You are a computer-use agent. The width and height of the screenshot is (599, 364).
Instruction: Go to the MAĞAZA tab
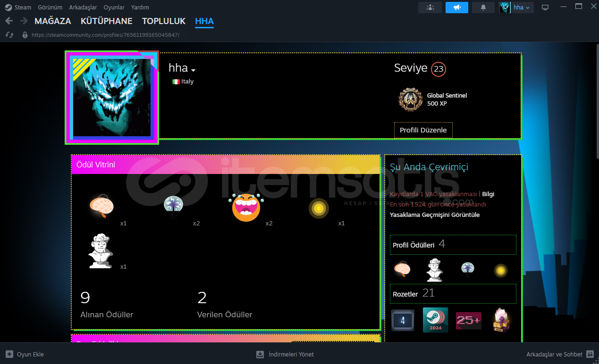coord(53,21)
